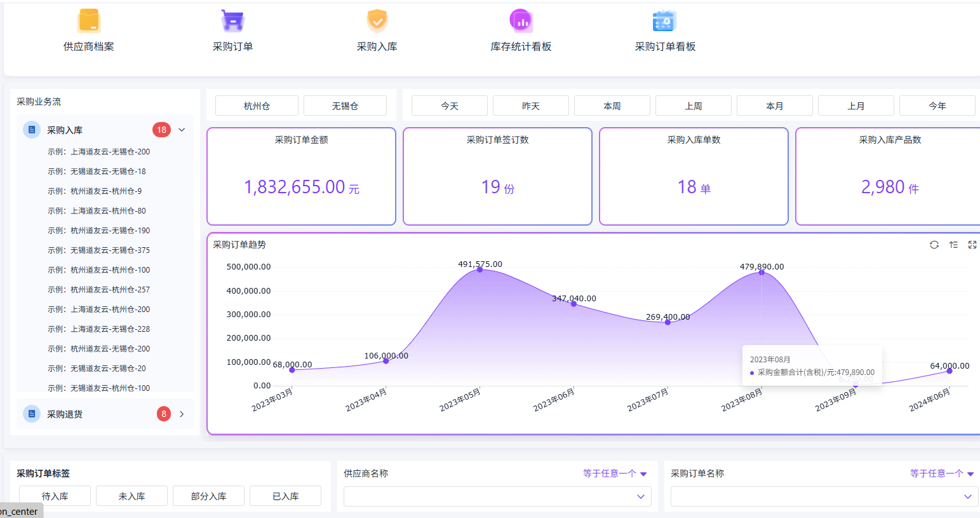Click the sort icon on the trend chart
Image resolution: width=980 pixels, height=518 pixels.
pos(953,245)
